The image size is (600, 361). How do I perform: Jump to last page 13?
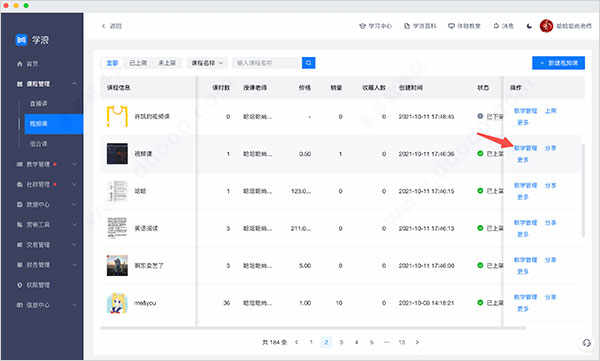pos(402,342)
